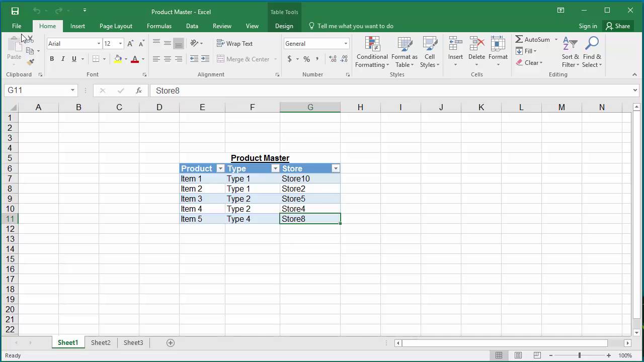Click the Save icon in title bar
The width and height of the screenshot is (644, 362).
15,11
